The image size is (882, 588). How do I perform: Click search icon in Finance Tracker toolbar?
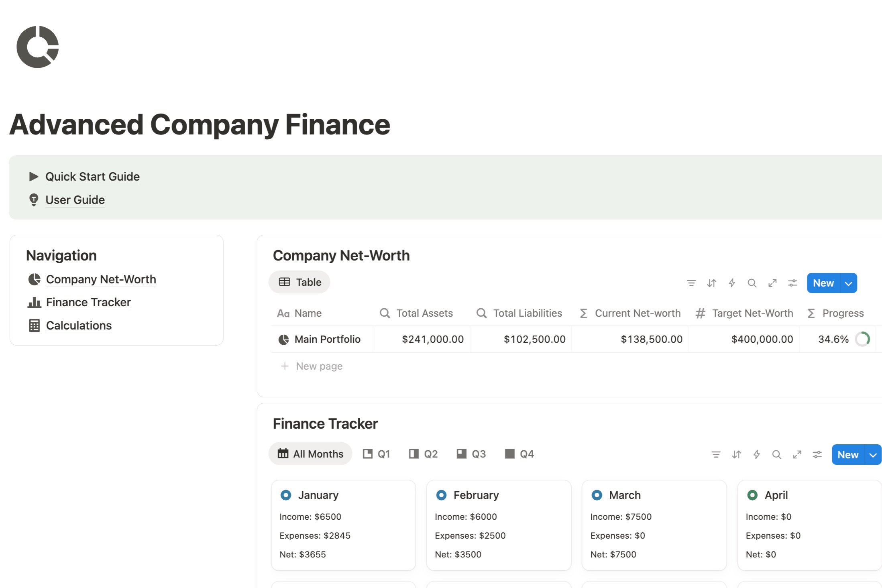click(x=776, y=454)
